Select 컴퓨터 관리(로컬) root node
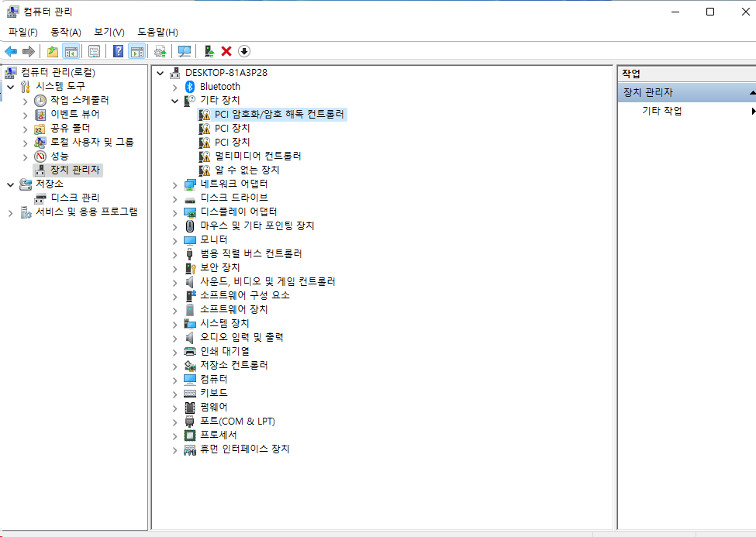 (58, 72)
